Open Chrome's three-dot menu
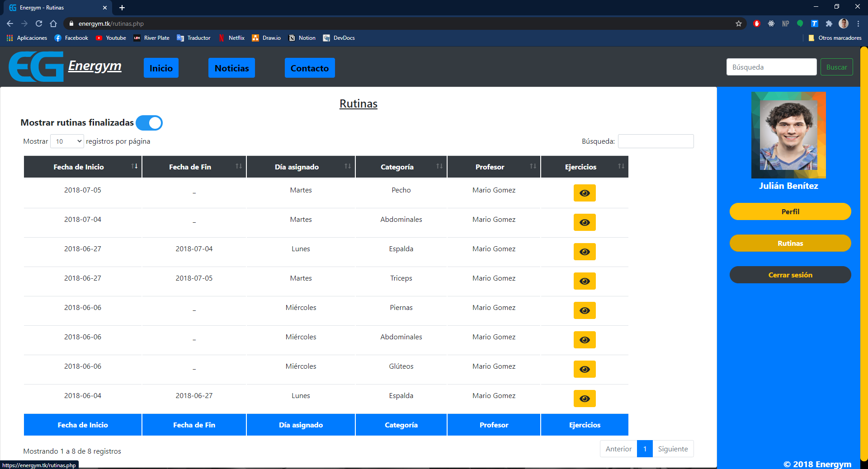 (858, 23)
